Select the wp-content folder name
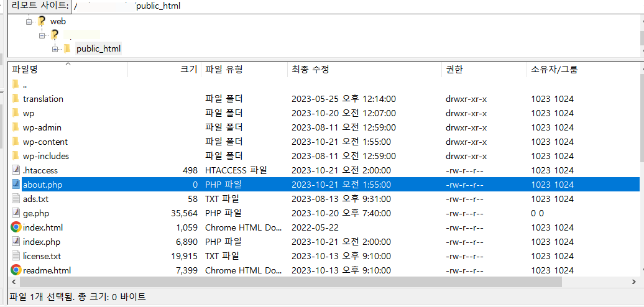The height and width of the screenshot is (307, 644). [45, 142]
